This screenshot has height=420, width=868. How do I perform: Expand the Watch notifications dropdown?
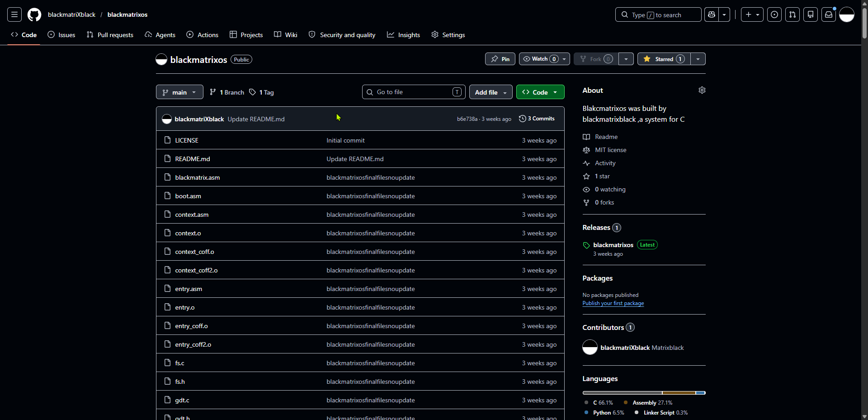point(544,59)
